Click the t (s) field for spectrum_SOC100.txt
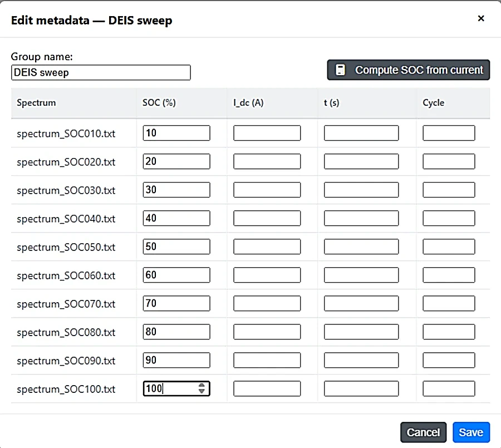Viewport: 501px width, 448px height. 361,388
